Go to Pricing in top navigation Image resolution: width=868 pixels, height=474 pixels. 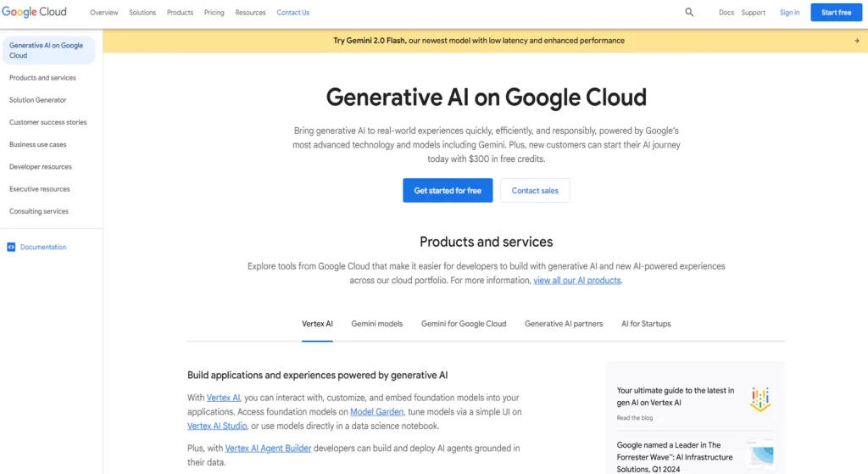point(214,12)
